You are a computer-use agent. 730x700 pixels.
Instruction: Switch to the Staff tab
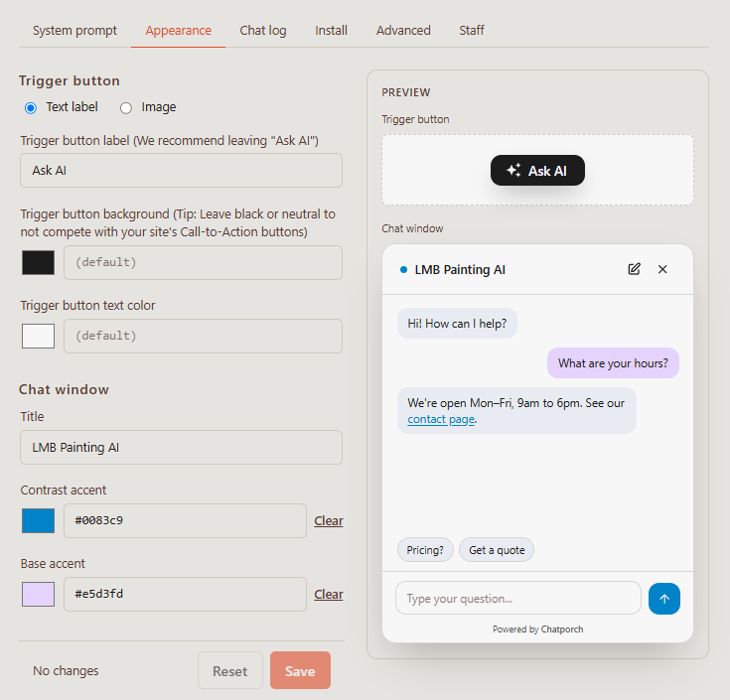472,30
